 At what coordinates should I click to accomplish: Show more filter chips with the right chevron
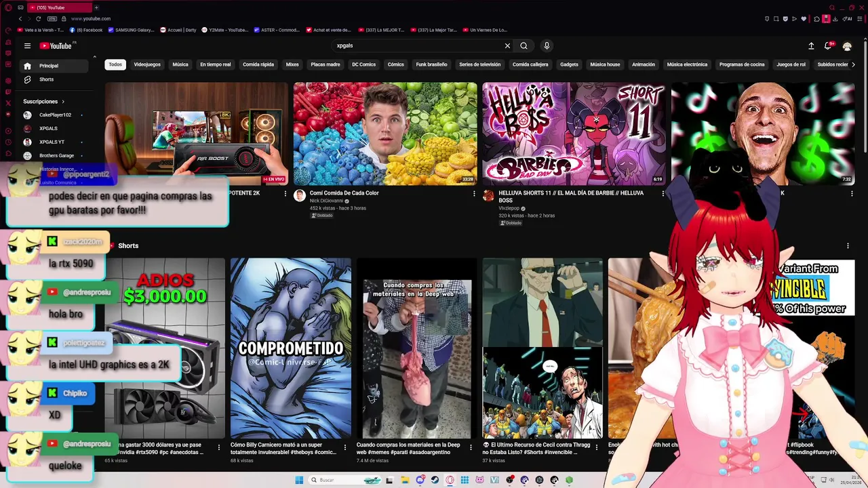tap(852, 64)
